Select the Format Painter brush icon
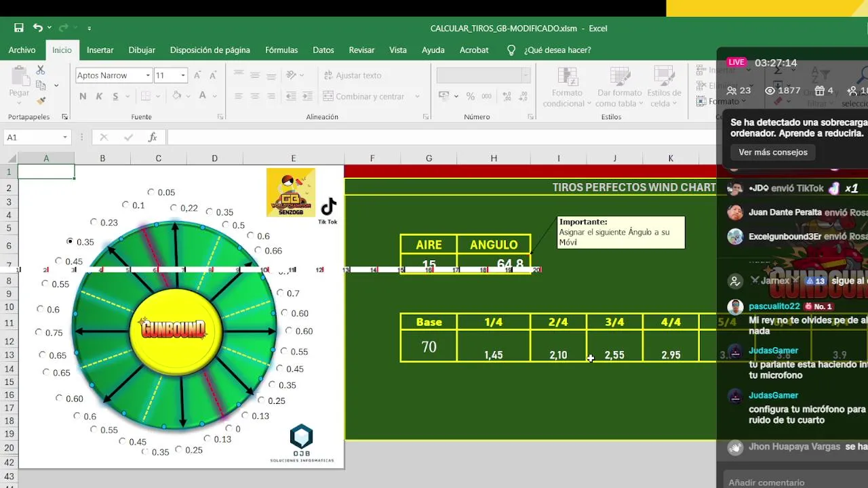The width and height of the screenshot is (868, 488). 41,101
